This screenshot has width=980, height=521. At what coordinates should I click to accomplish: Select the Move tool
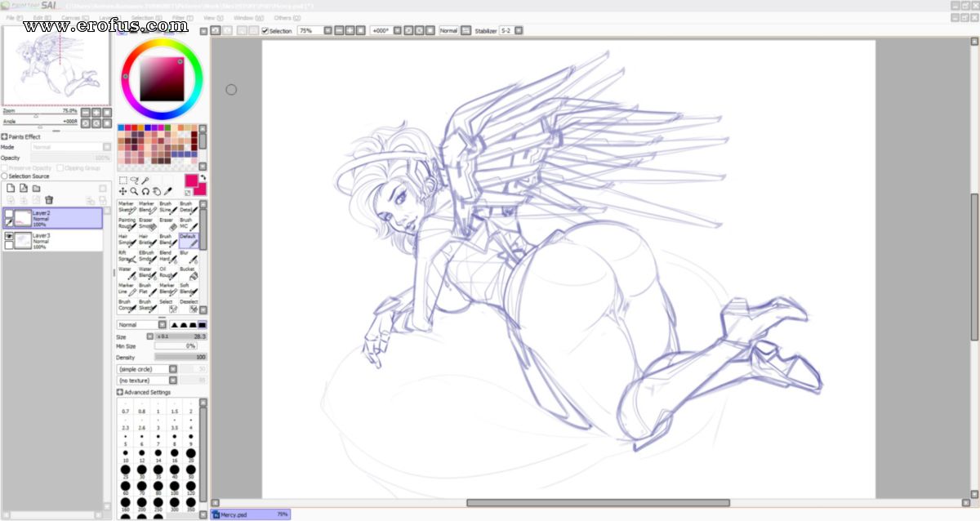(x=122, y=191)
